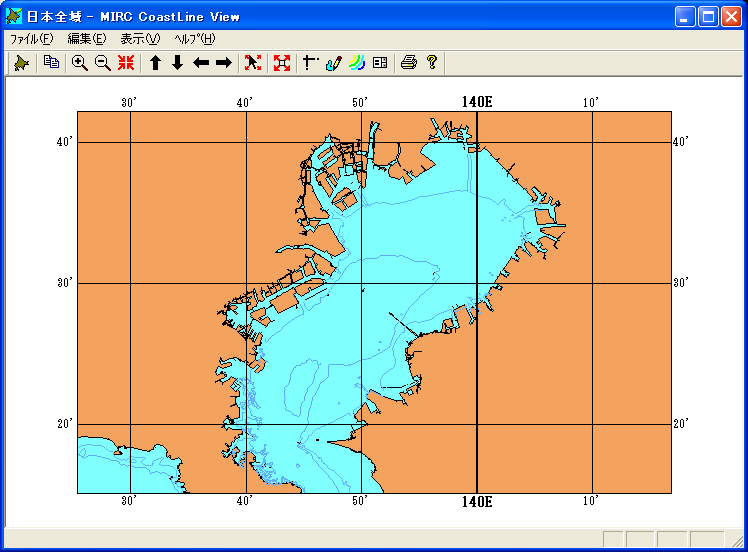Click the red full-extent frame icon

point(282,63)
